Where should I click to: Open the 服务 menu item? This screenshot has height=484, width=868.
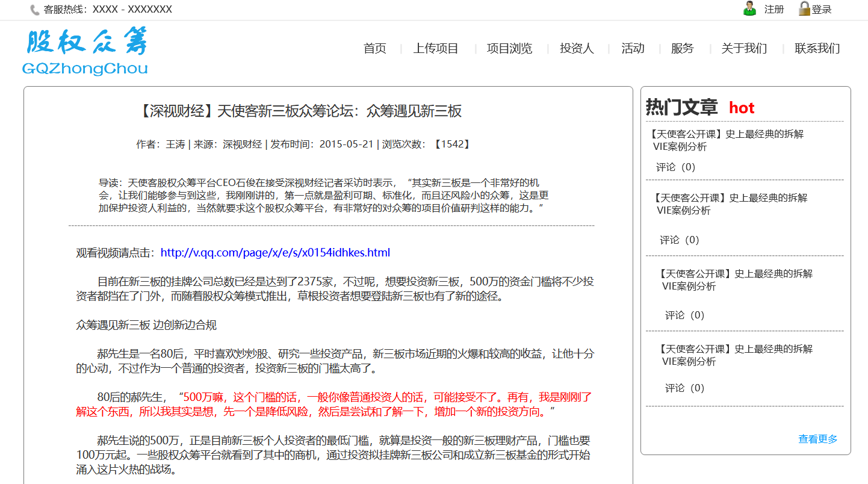(x=683, y=49)
